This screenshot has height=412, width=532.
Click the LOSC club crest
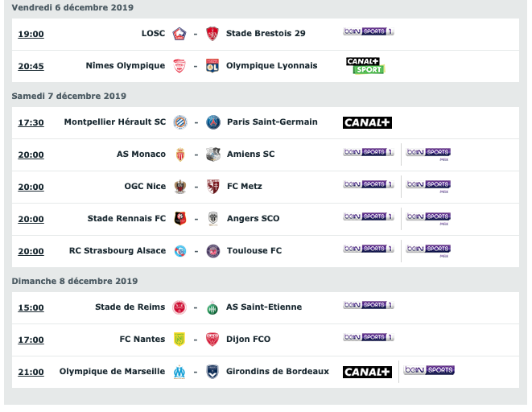pyautogui.click(x=179, y=34)
